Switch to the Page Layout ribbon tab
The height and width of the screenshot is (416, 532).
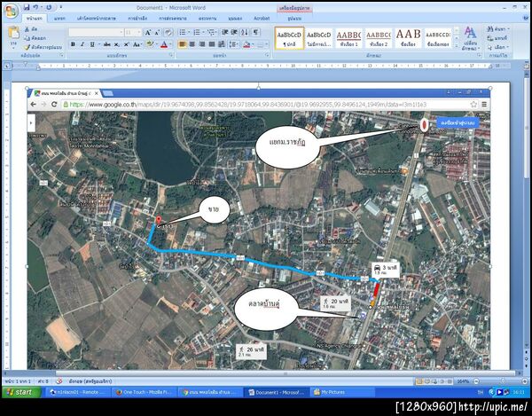click(97, 19)
